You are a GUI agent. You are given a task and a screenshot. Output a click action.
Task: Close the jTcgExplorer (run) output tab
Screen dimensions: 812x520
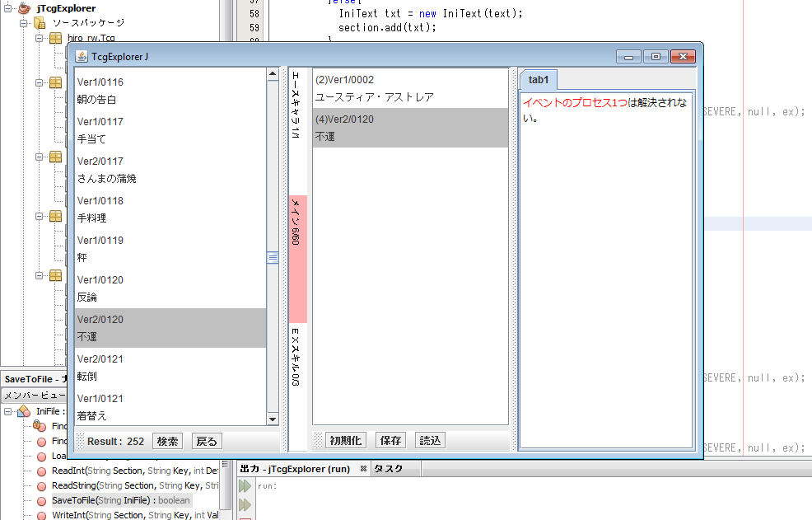click(363, 469)
